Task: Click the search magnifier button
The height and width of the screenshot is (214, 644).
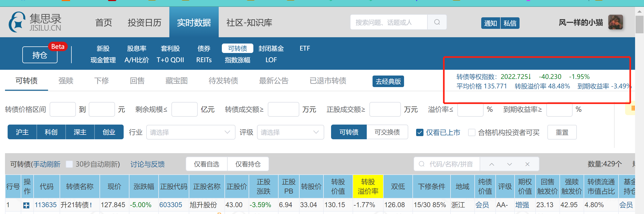Action: click(437, 22)
